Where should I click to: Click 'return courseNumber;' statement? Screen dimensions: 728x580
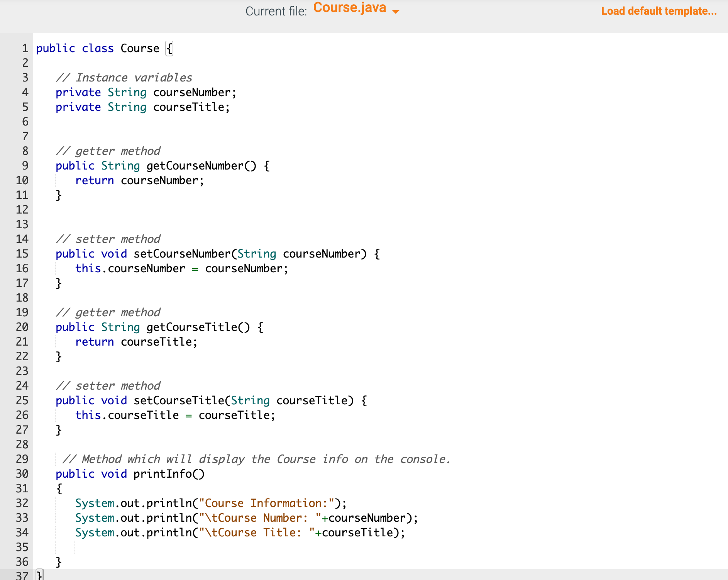point(140,180)
